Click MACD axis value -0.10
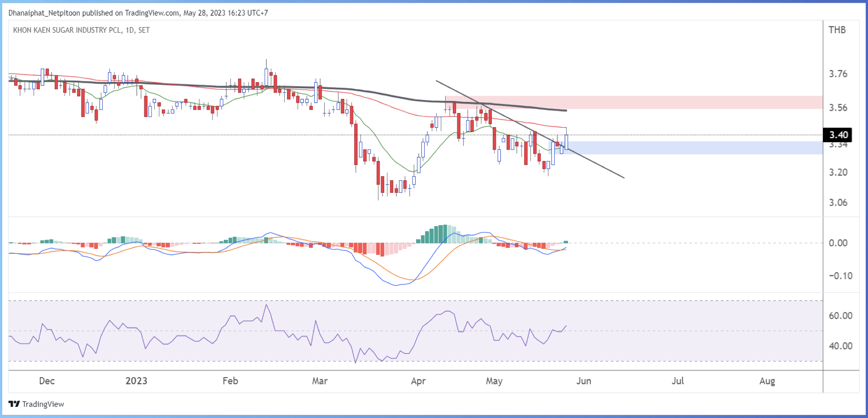Screen dimensions: 868x418 (x=840, y=276)
